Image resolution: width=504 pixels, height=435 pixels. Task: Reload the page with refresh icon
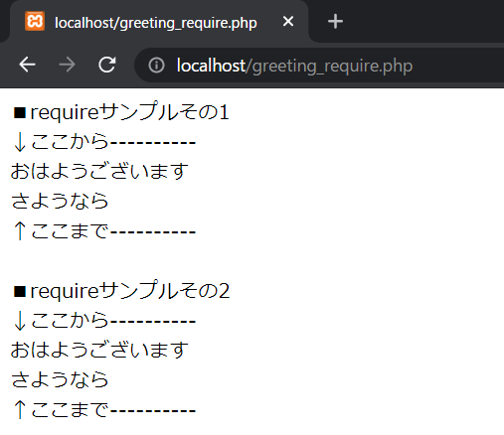pyautogui.click(x=107, y=65)
